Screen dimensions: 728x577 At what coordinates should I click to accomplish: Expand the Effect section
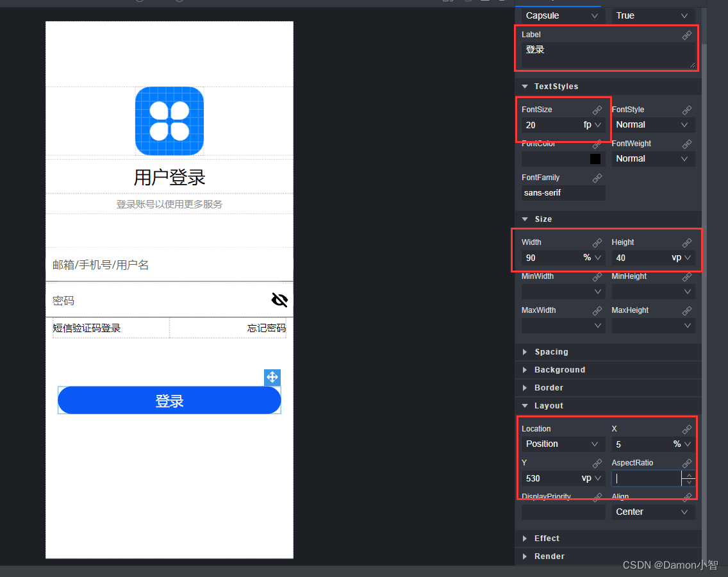point(525,539)
